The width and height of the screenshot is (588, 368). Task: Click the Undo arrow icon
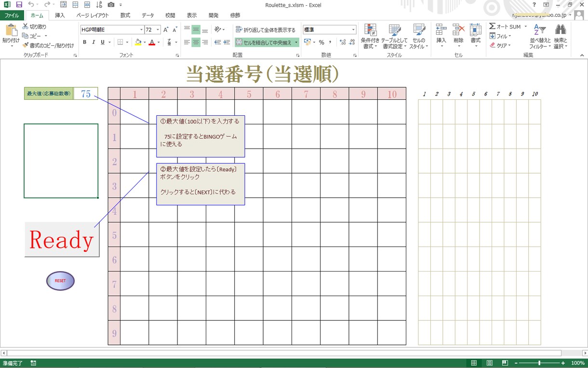(x=31, y=5)
